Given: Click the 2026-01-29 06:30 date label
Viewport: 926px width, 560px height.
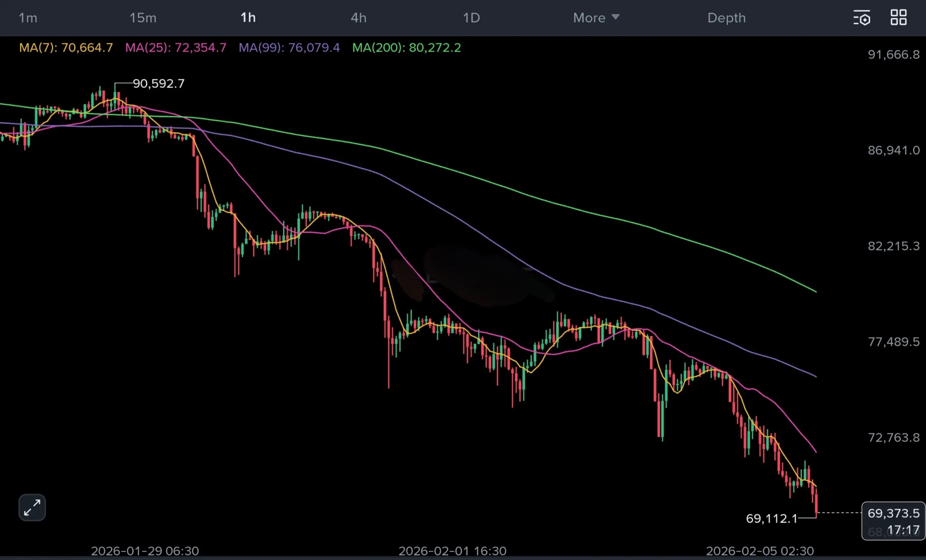Looking at the screenshot, I should click(x=145, y=551).
